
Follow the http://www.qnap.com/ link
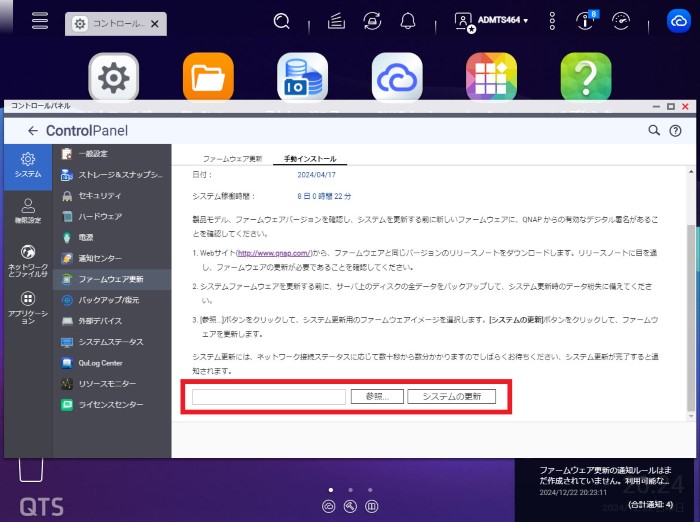(x=274, y=253)
